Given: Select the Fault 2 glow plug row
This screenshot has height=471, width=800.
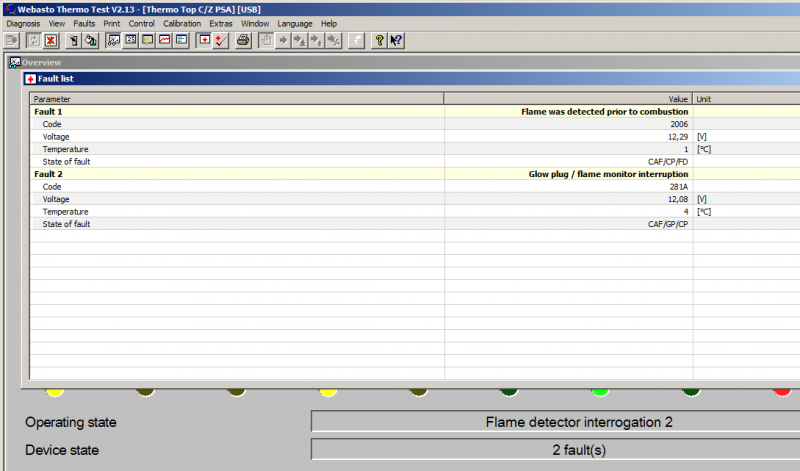Looking at the screenshot, I should (236, 174).
